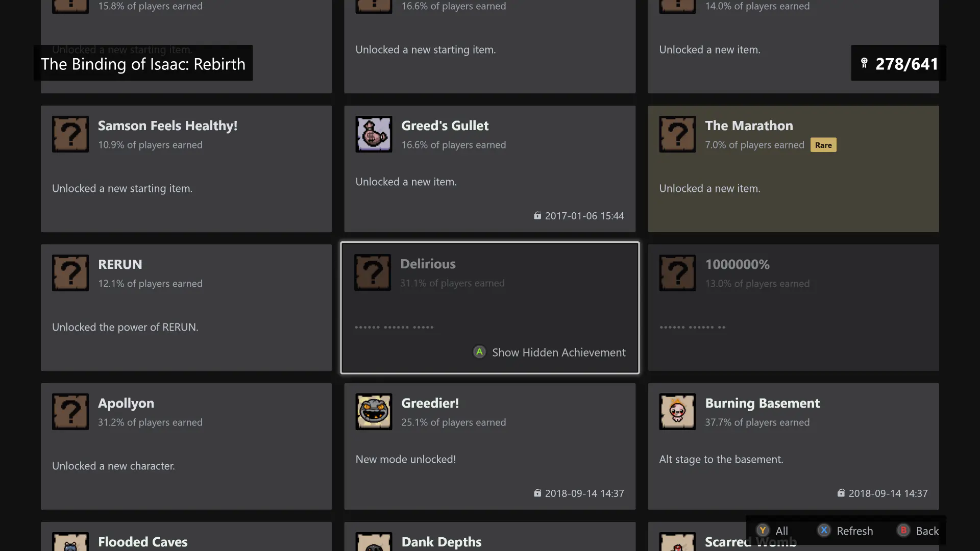Filter achievements with the All button

point(772,531)
